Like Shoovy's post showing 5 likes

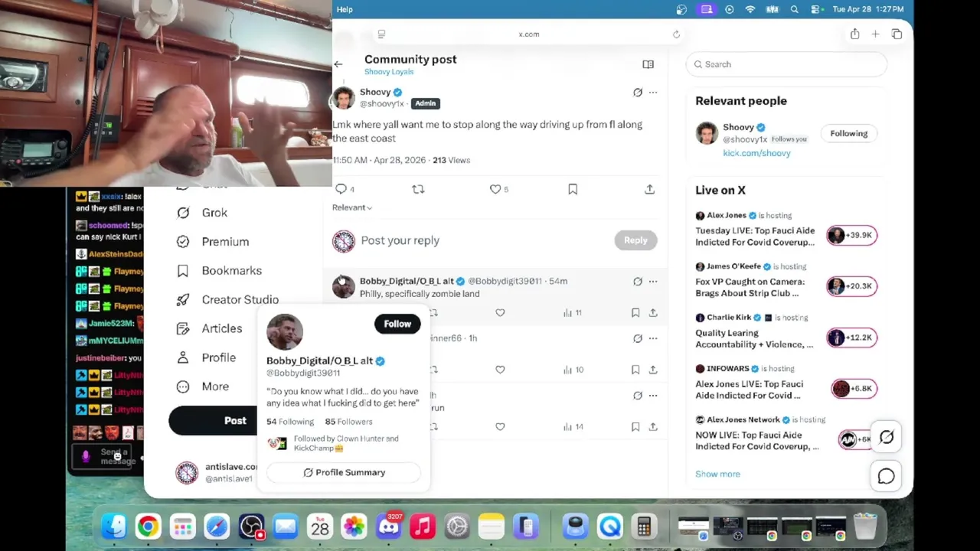(x=495, y=189)
